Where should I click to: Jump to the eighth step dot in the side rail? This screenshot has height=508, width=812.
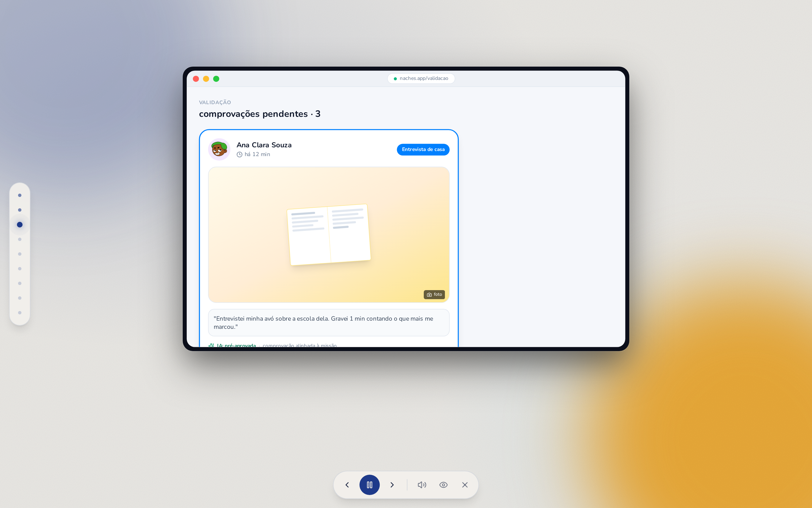tap(20, 298)
